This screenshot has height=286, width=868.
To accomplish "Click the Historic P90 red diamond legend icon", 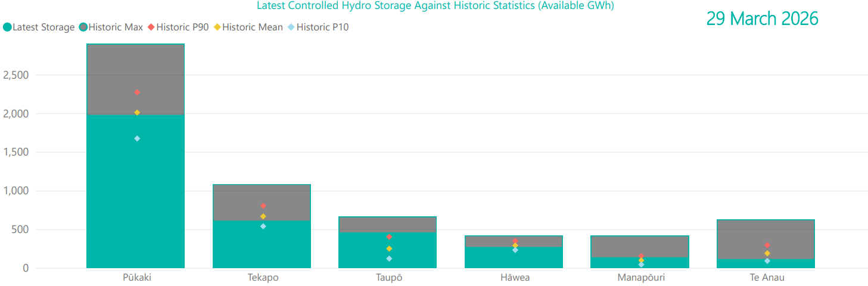I will [151, 27].
